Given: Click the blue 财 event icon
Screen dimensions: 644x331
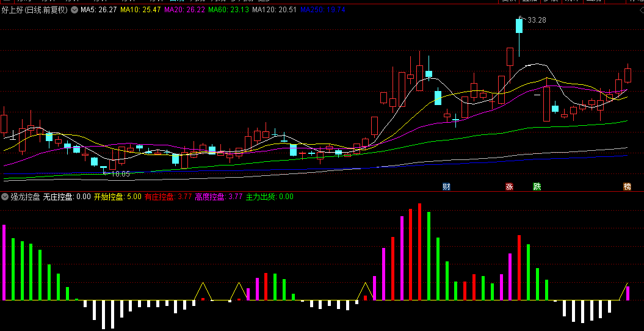Looking at the screenshot, I should coord(446,187).
